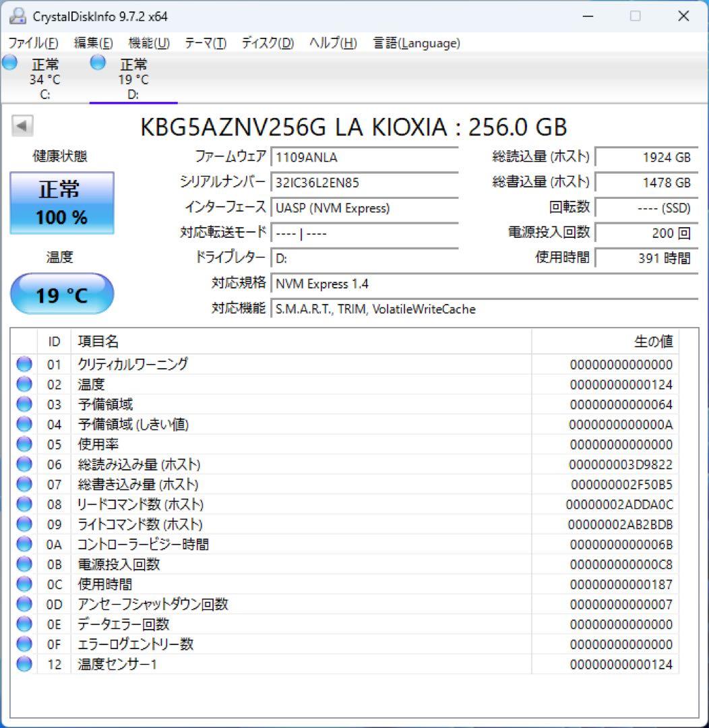Click the C: drive health status indicator
The image size is (709, 728).
(9, 62)
